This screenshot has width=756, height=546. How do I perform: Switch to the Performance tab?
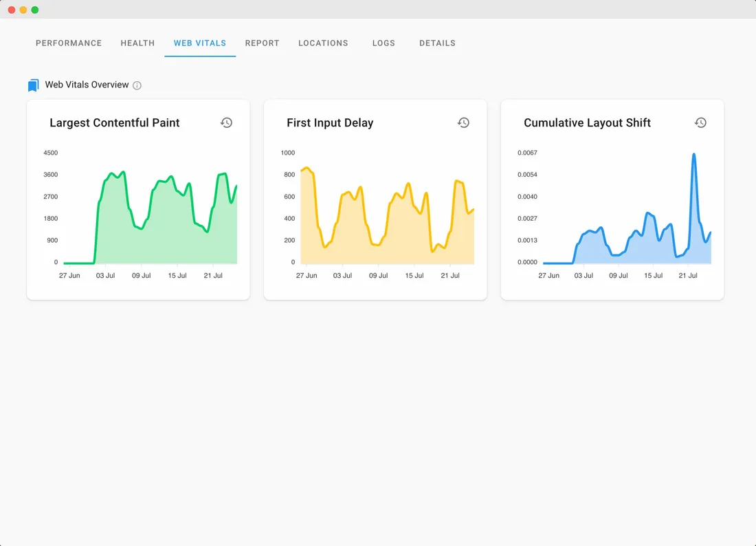(x=69, y=43)
